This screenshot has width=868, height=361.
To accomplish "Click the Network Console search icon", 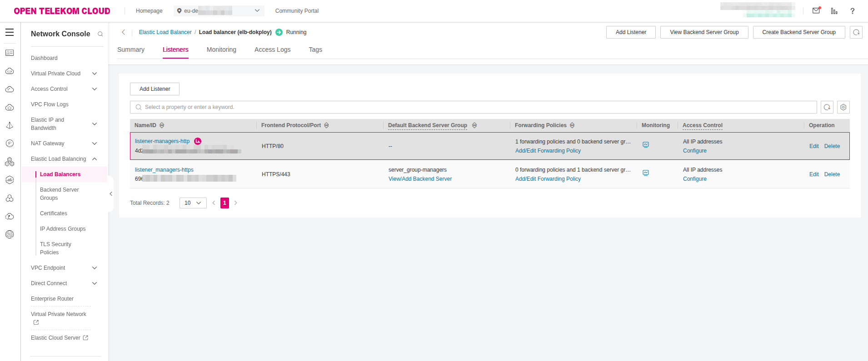I will point(100,34).
